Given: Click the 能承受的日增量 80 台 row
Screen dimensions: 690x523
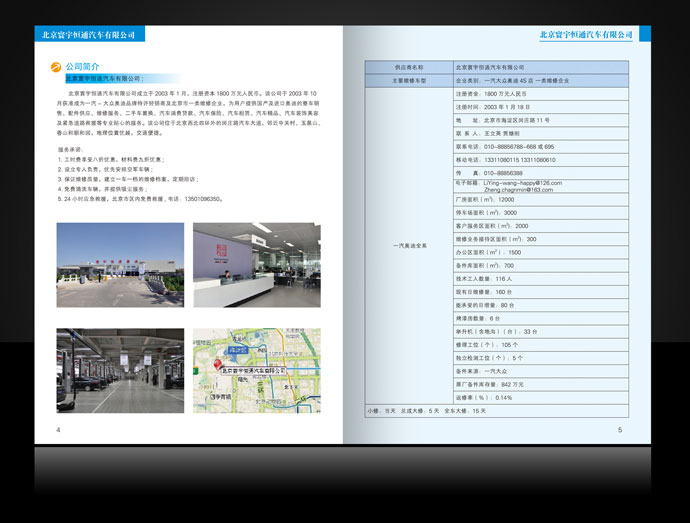Looking at the screenshot, I should coord(541,305).
